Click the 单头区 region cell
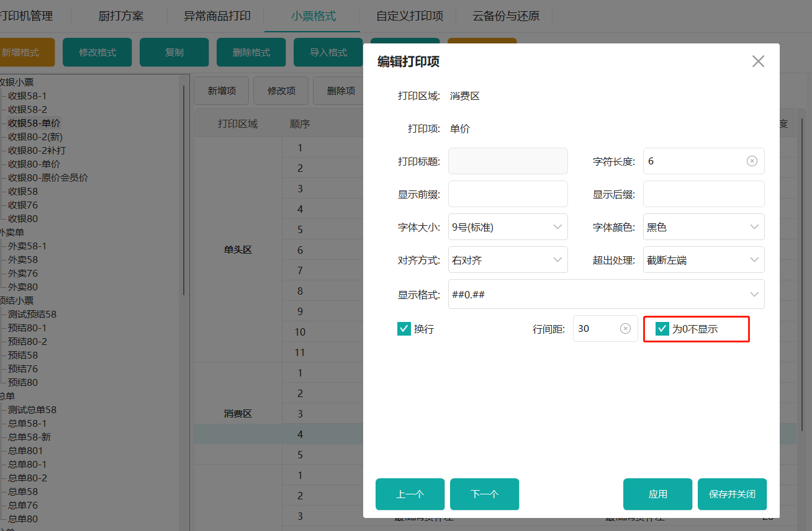812x531 pixels. point(238,249)
